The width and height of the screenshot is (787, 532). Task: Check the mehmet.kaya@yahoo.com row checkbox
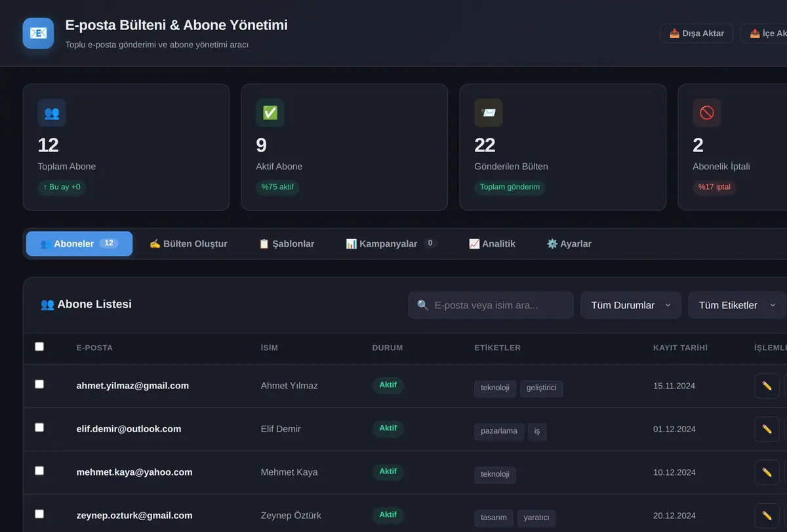pos(39,470)
